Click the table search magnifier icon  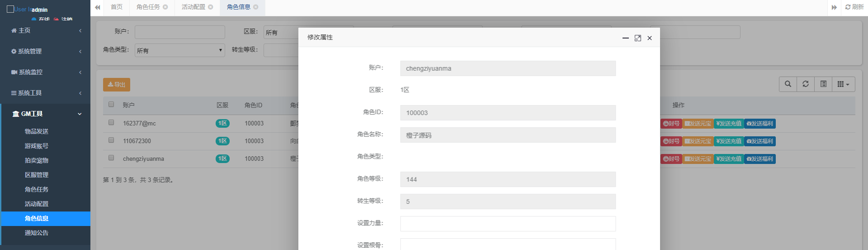coord(788,84)
